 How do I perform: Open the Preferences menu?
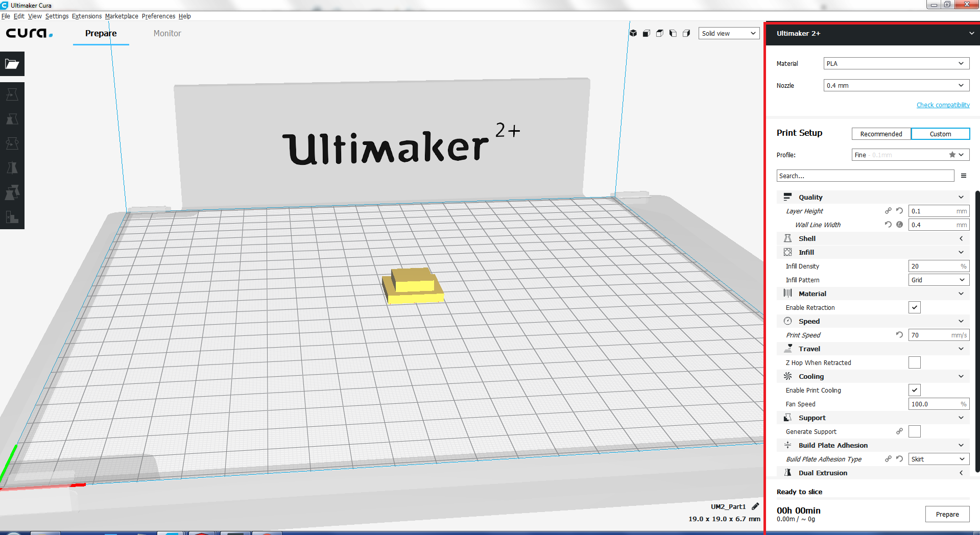tap(158, 16)
